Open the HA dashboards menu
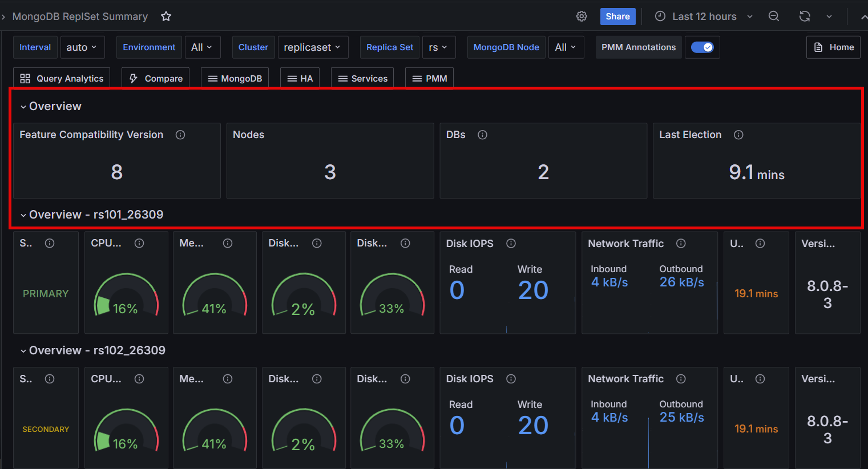This screenshot has width=868, height=469. point(300,79)
